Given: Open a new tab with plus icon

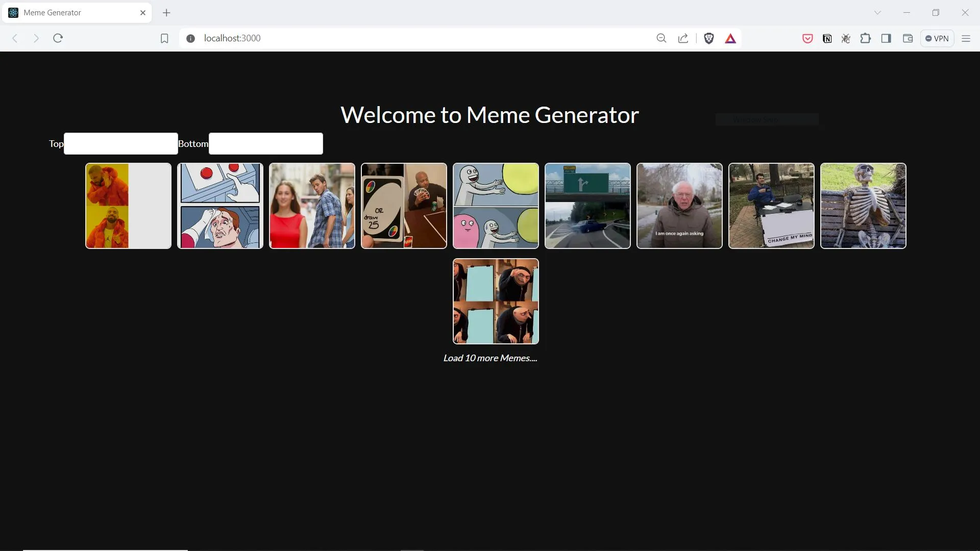Looking at the screenshot, I should [x=166, y=13].
